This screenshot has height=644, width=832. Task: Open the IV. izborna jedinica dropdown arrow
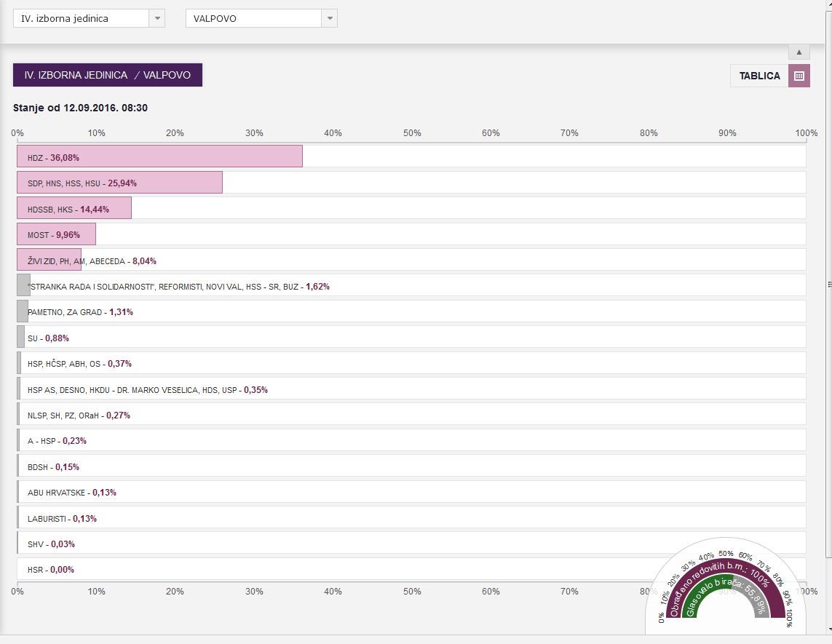coord(157,19)
